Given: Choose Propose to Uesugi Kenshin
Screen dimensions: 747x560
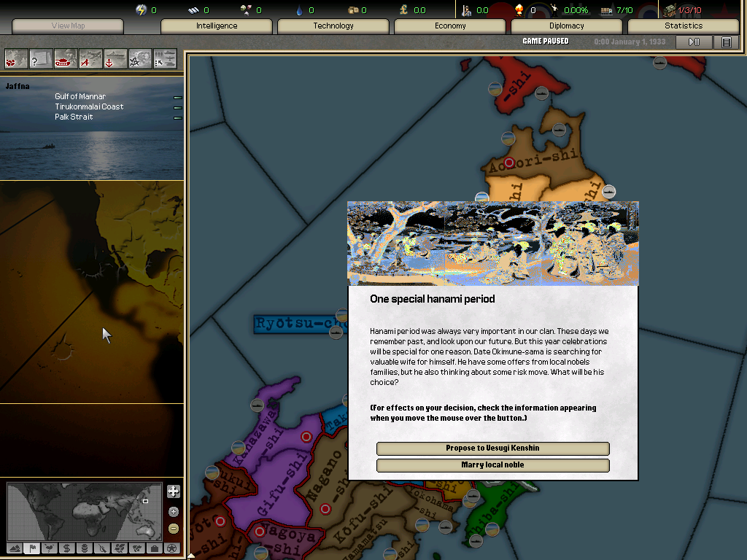Looking at the screenshot, I should [492, 448].
